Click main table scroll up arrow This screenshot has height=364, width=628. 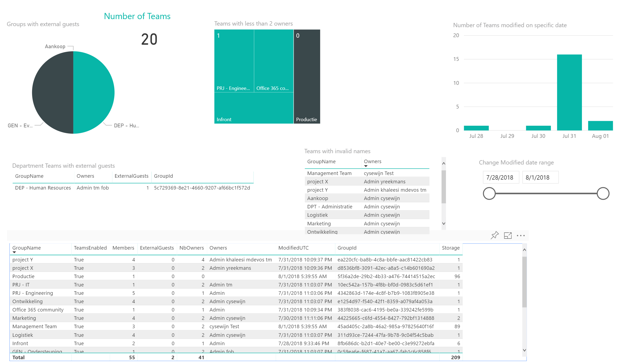pyautogui.click(x=524, y=250)
